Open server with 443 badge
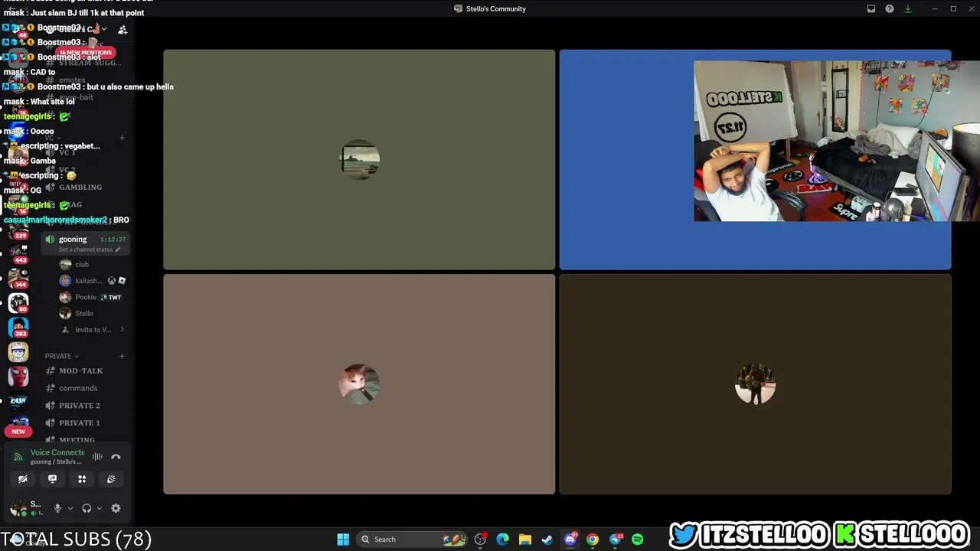Screen dimensions: 980x551 click(18, 254)
